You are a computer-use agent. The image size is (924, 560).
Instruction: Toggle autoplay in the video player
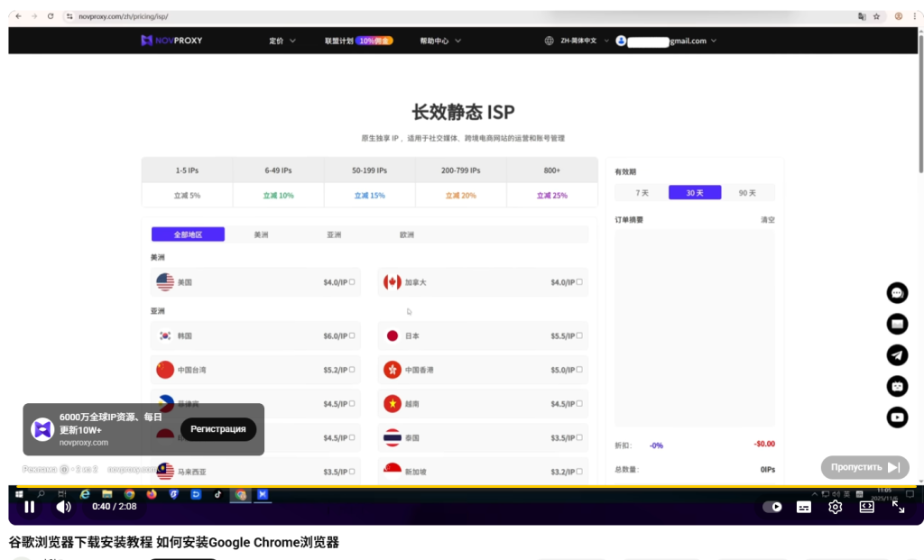[x=772, y=507]
